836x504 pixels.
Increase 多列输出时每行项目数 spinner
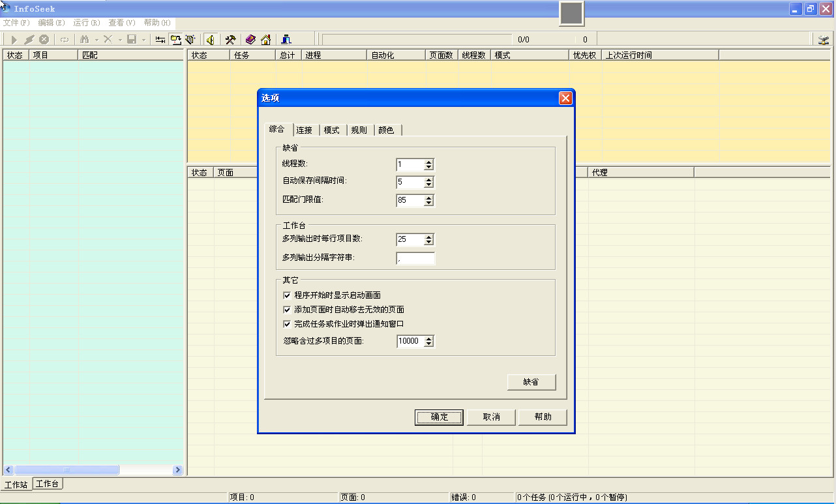pos(428,237)
